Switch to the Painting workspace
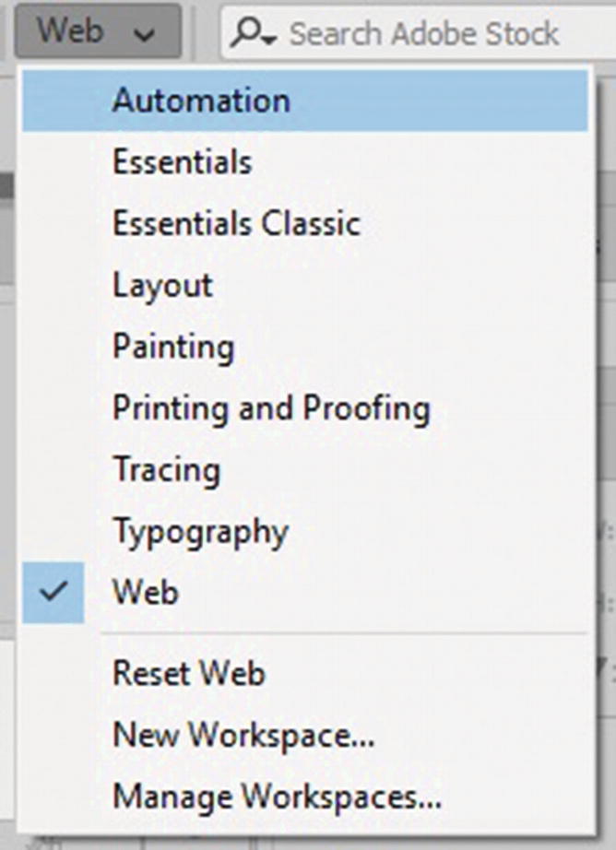616x850 pixels. (x=173, y=347)
